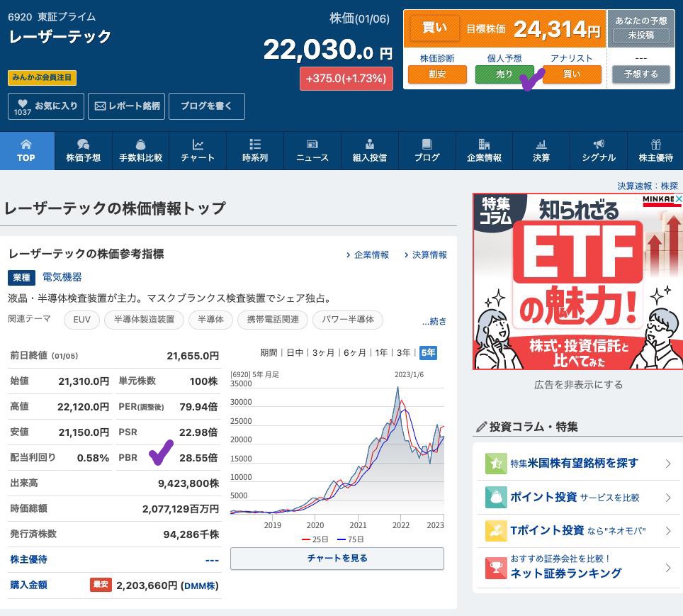Select the 6ヶ月 chart period
The image size is (683, 616).
click(x=354, y=353)
